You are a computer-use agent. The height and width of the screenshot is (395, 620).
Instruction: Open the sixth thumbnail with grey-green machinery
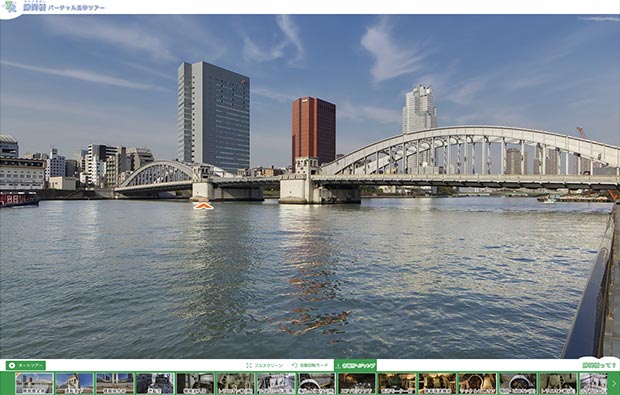coord(236,384)
